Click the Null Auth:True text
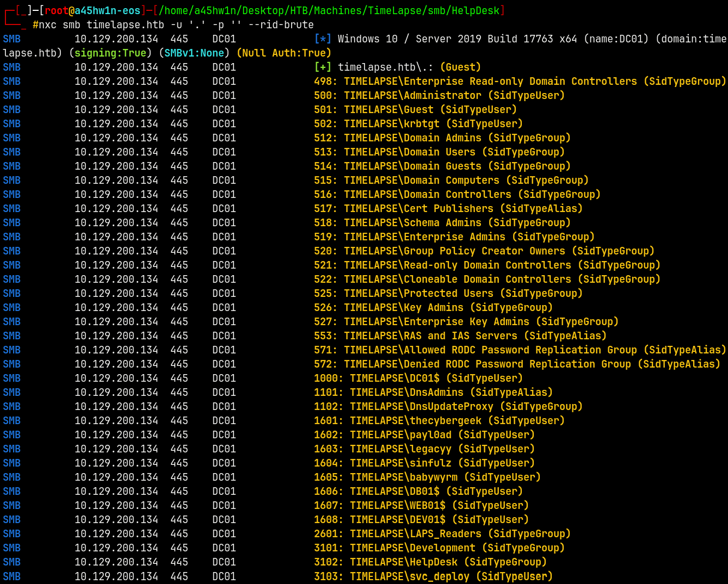The image size is (728, 584). point(284,53)
